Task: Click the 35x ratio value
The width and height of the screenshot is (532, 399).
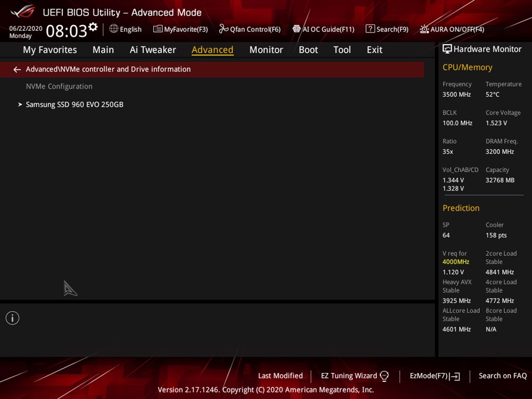Action: 447,152
